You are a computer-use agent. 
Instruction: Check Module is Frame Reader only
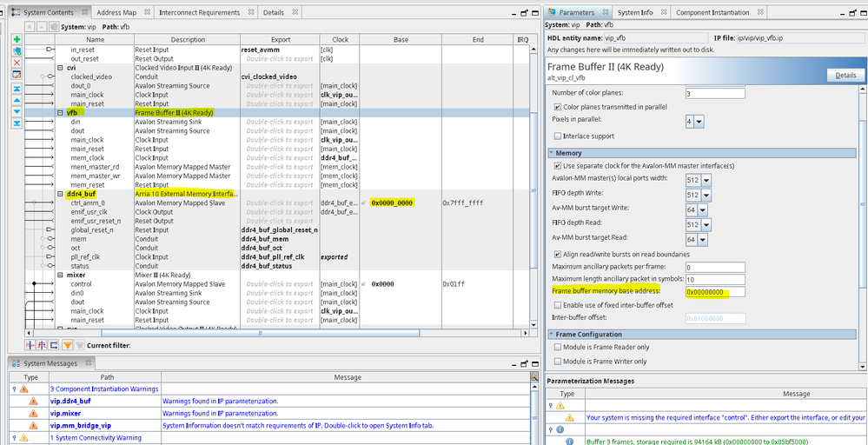click(x=558, y=348)
